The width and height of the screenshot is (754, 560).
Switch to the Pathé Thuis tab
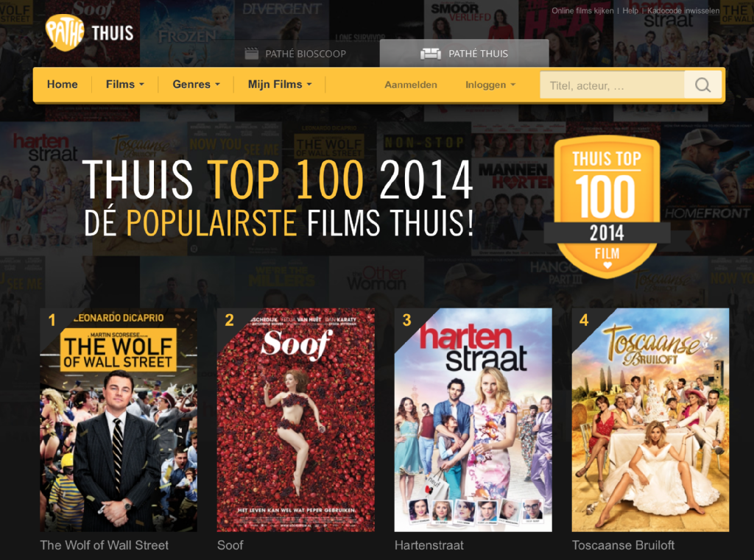(x=464, y=54)
